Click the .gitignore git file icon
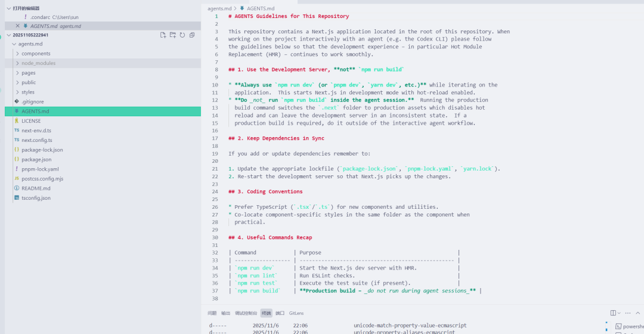The height and width of the screenshot is (334, 644). coord(17,101)
